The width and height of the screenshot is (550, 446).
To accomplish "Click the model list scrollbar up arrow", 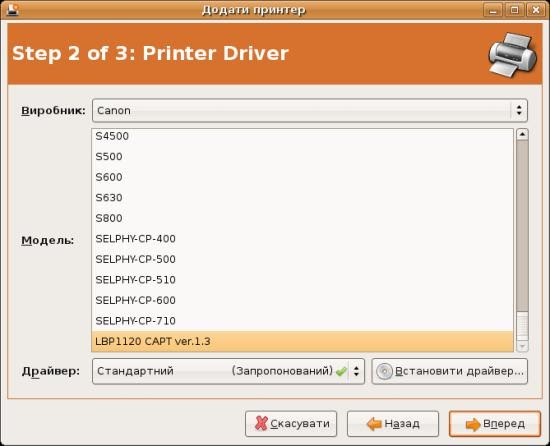I will coord(522,134).
